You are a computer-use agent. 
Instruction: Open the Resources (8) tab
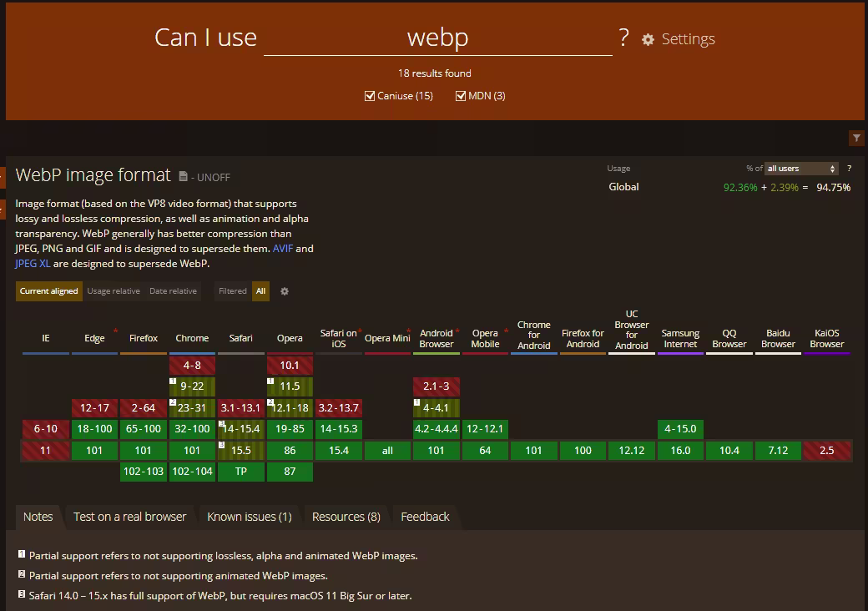click(346, 517)
